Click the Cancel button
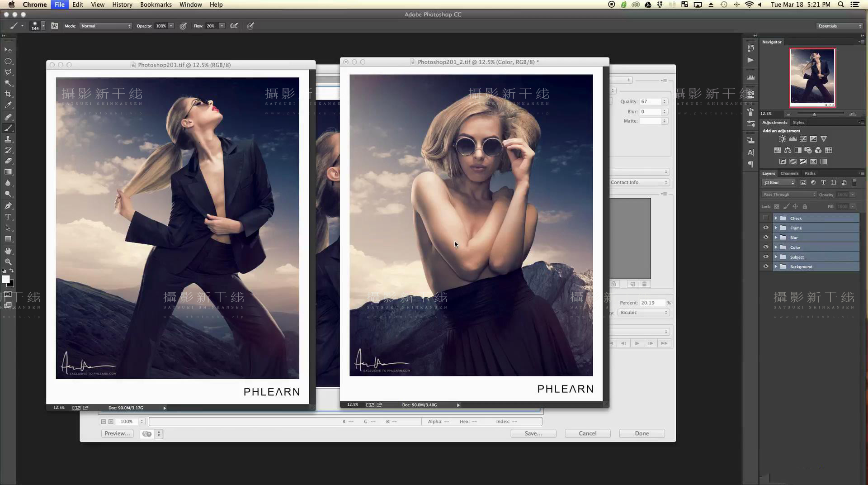Screen dimensions: 868x485 point(588,433)
